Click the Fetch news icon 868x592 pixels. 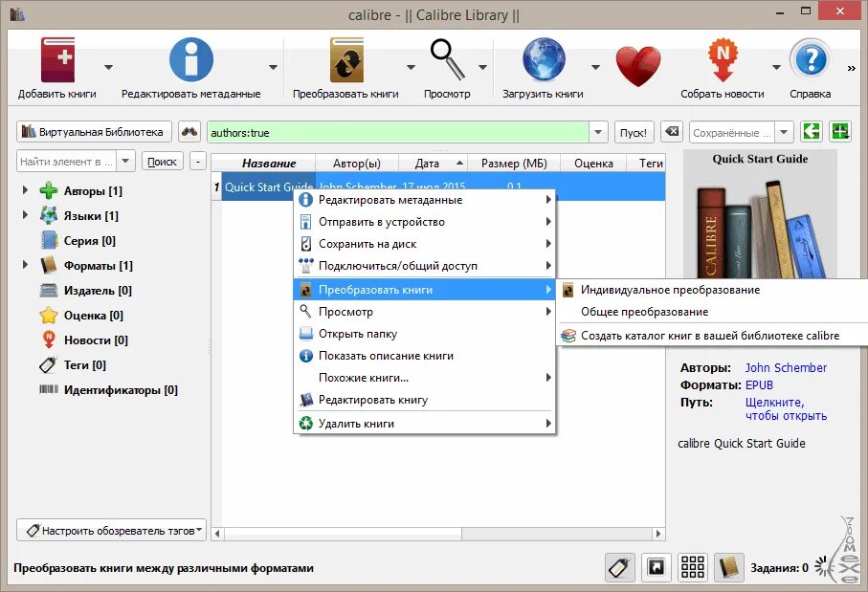pyautogui.click(x=723, y=59)
